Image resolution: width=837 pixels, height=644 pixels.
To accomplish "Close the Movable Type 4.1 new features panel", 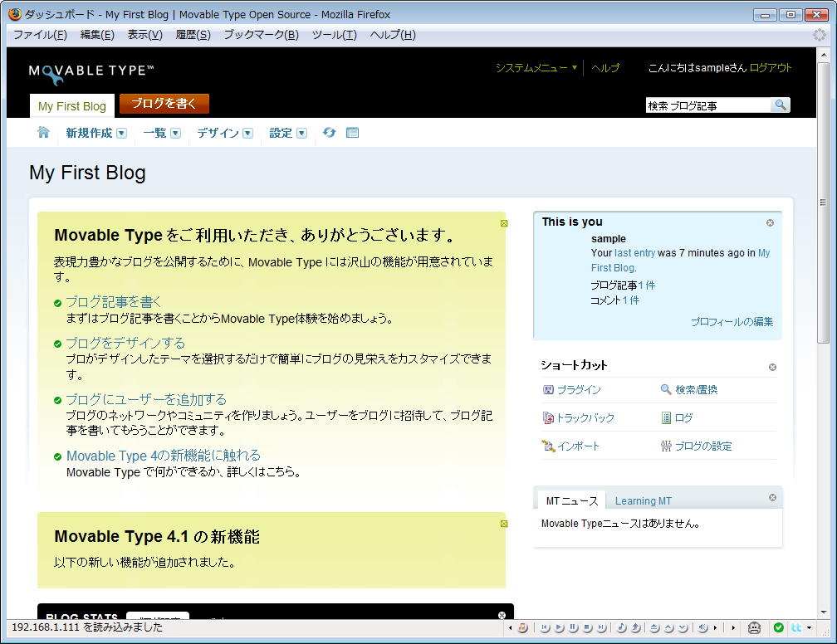I will point(504,524).
